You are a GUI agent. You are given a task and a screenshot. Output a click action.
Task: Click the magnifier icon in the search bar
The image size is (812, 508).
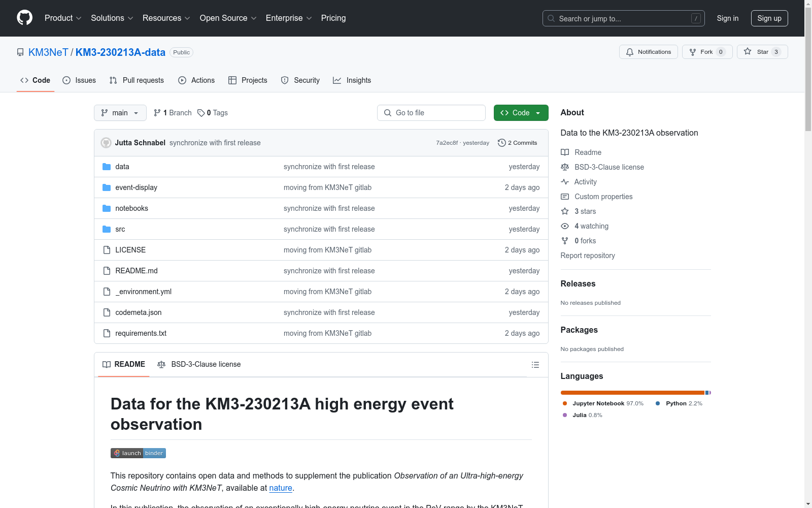pos(551,18)
